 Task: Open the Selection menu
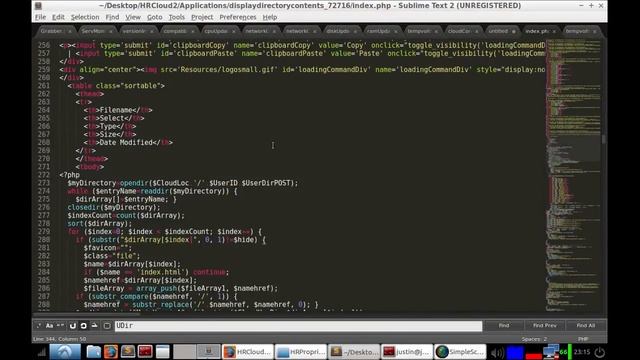[x=85, y=17]
